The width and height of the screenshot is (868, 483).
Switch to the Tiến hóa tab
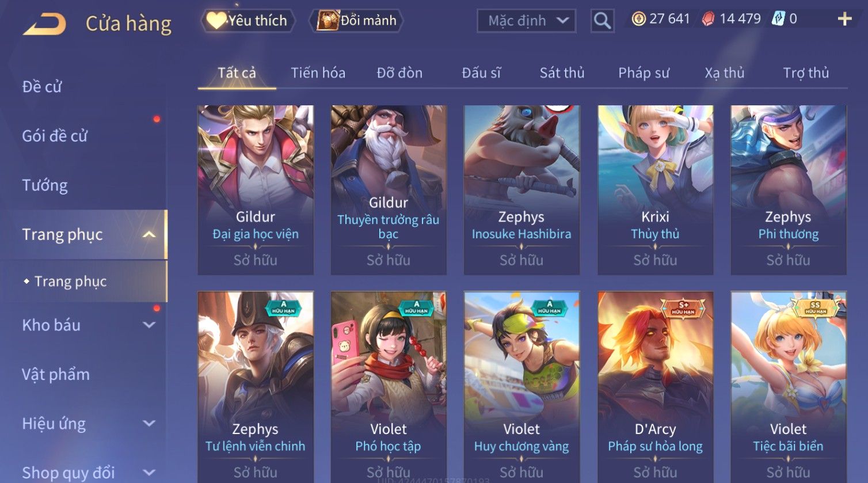pyautogui.click(x=318, y=73)
